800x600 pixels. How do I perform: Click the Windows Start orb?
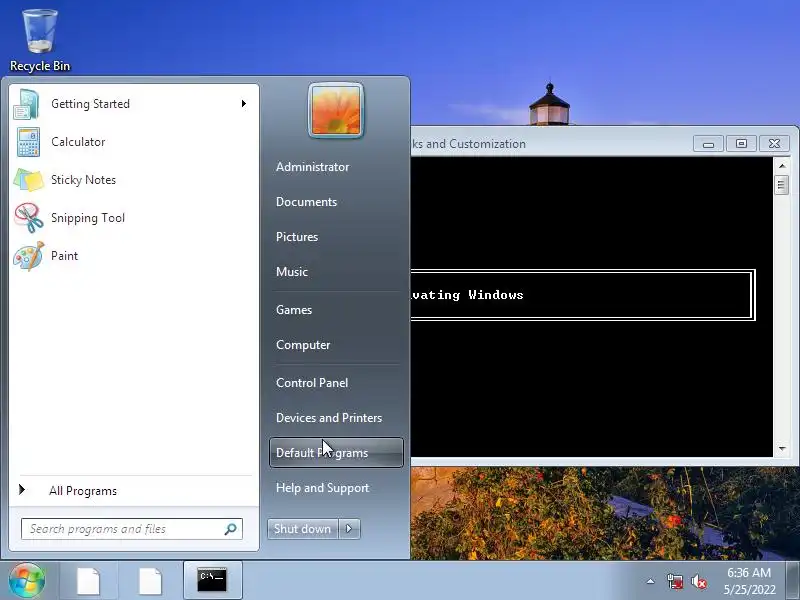(x=27, y=580)
